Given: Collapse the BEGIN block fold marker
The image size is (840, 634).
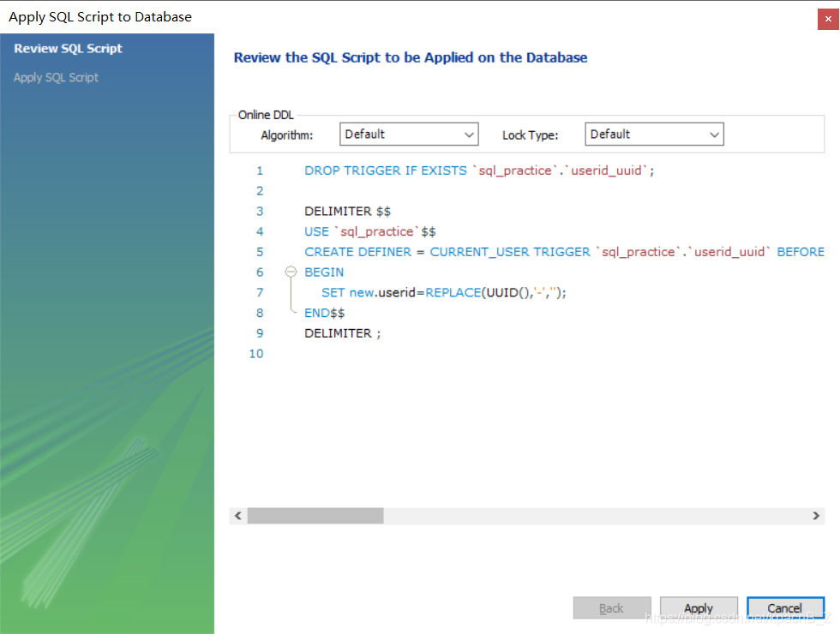Looking at the screenshot, I should point(289,272).
